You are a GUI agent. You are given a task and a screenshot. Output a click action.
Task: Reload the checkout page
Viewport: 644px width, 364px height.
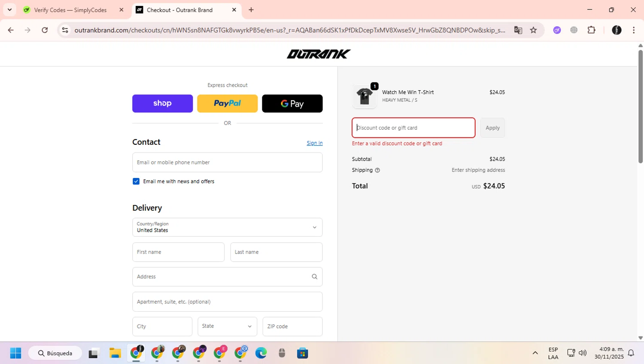[45, 30]
